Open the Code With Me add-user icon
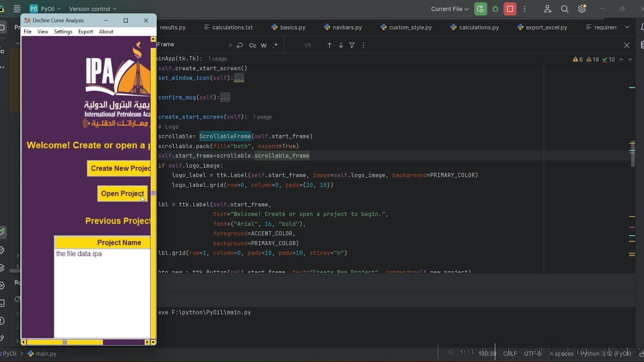This screenshot has height=362, width=644. pos(548,9)
